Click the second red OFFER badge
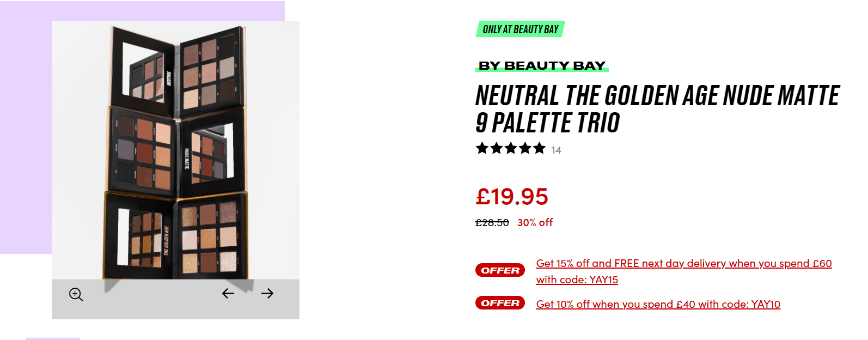The height and width of the screenshot is (340, 868). click(x=500, y=303)
